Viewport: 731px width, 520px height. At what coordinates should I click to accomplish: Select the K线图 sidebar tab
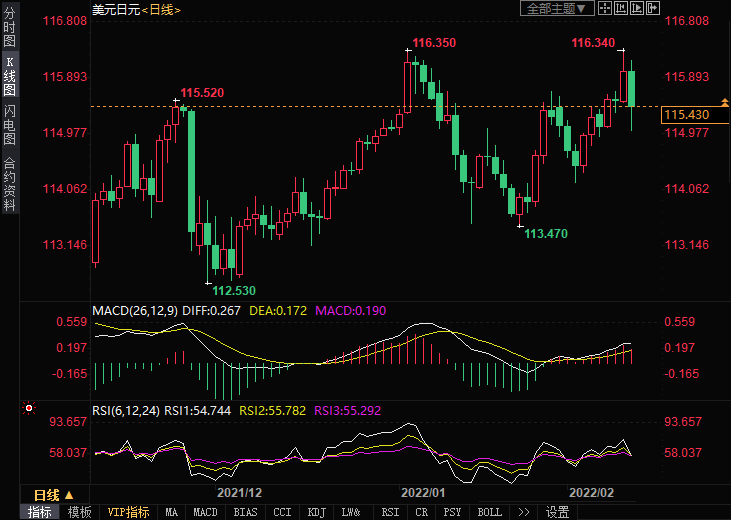click(x=9, y=76)
